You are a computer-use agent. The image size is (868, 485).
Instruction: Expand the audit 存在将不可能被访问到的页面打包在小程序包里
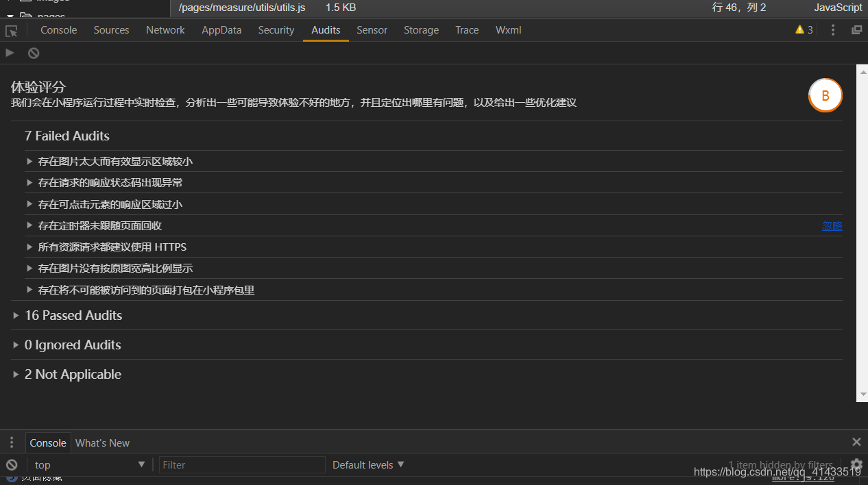tap(433, 290)
